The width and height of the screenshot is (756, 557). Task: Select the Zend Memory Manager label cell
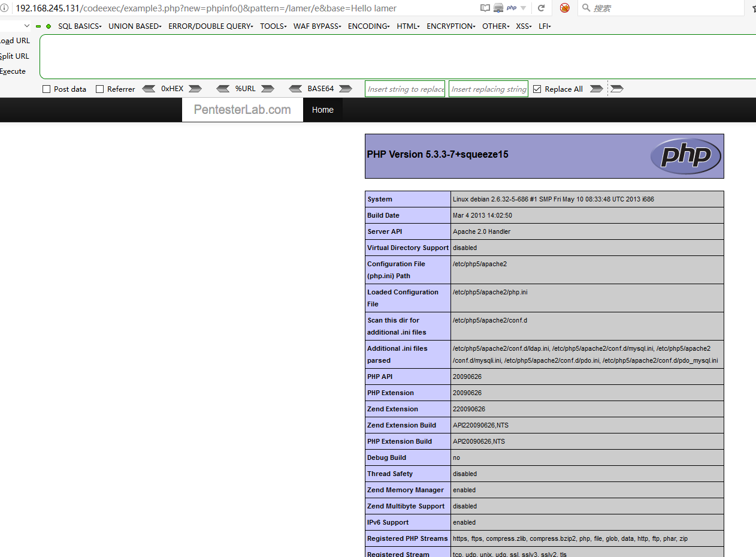pyautogui.click(x=408, y=490)
